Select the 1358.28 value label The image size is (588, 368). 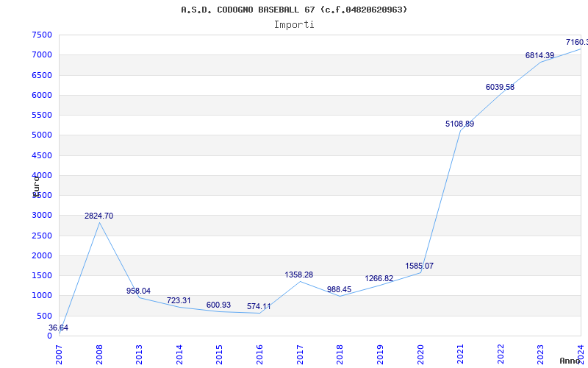[x=299, y=275]
